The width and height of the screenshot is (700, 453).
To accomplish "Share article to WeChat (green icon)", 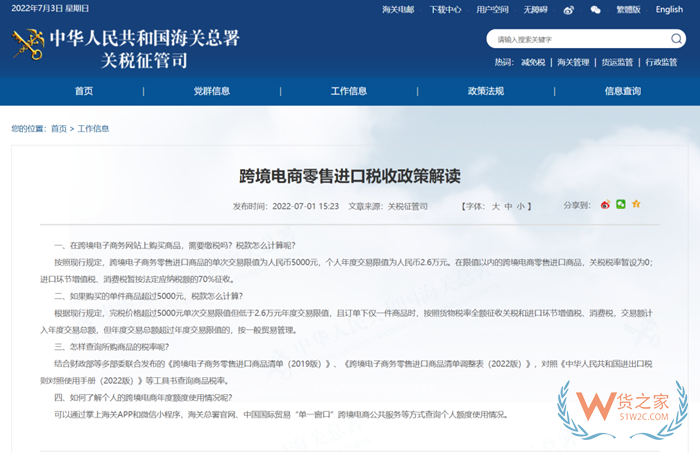I will coord(621,204).
